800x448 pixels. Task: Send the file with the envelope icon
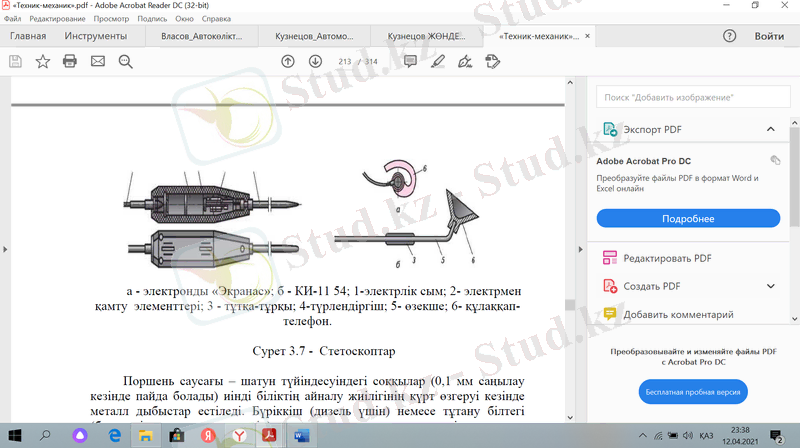pyautogui.click(x=98, y=61)
